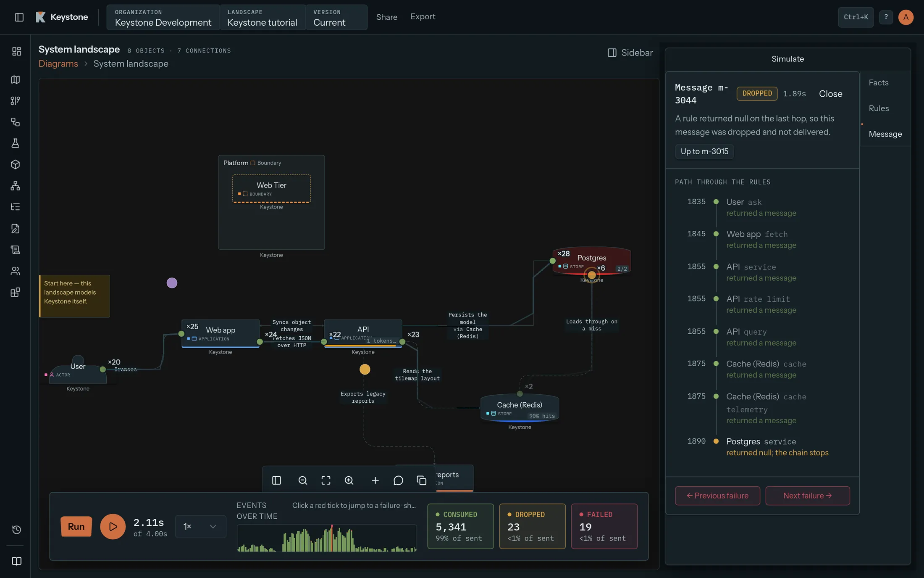The width and height of the screenshot is (924, 578).
Task: Click the comment bubble toolbar icon
Action: click(398, 480)
